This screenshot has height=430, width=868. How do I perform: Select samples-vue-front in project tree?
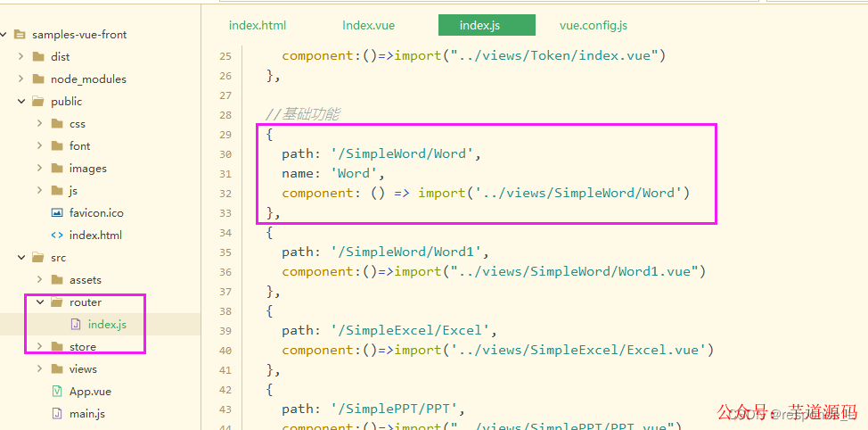tap(79, 35)
